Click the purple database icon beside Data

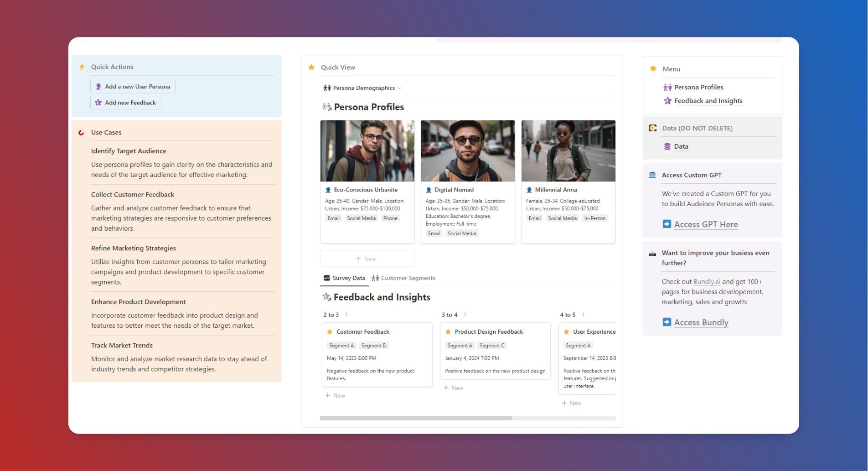point(667,146)
